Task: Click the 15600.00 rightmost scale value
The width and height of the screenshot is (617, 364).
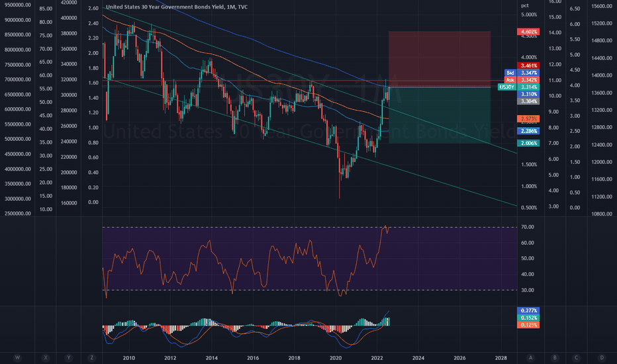Action: click(602, 7)
